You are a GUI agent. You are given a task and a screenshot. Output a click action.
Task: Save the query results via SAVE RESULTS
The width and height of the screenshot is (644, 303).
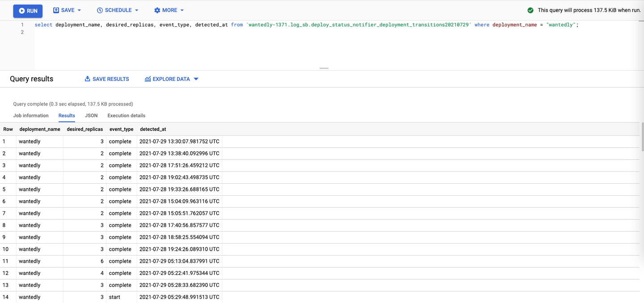point(107,79)
